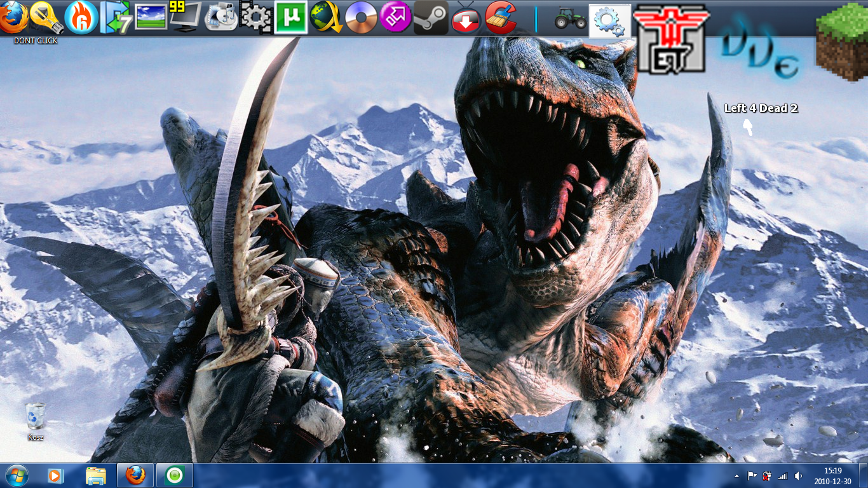Launch the monitor icon with yellow 99
Image resolution: width=868 pixels, height=488 pixels.
(x=186, y=17)
